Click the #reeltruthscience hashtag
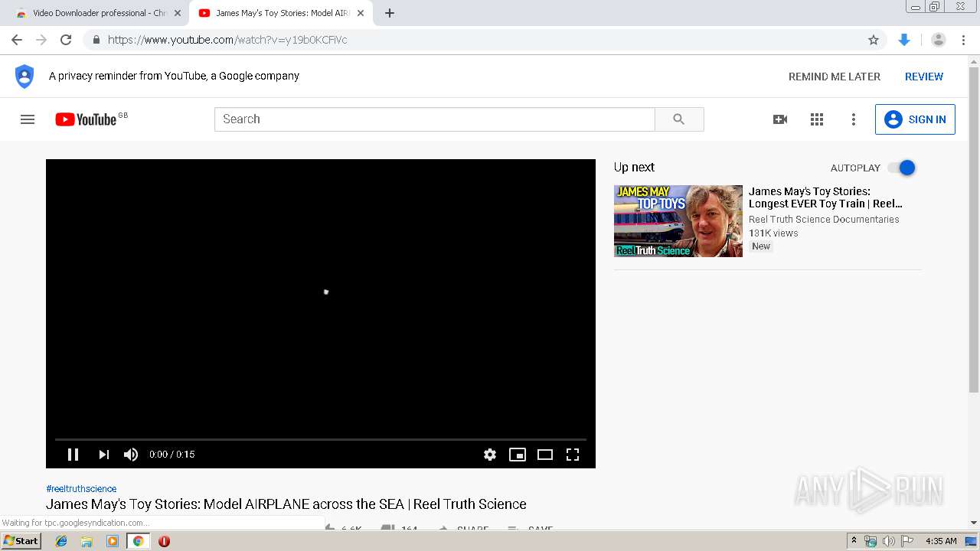 [x=81, y=489]
